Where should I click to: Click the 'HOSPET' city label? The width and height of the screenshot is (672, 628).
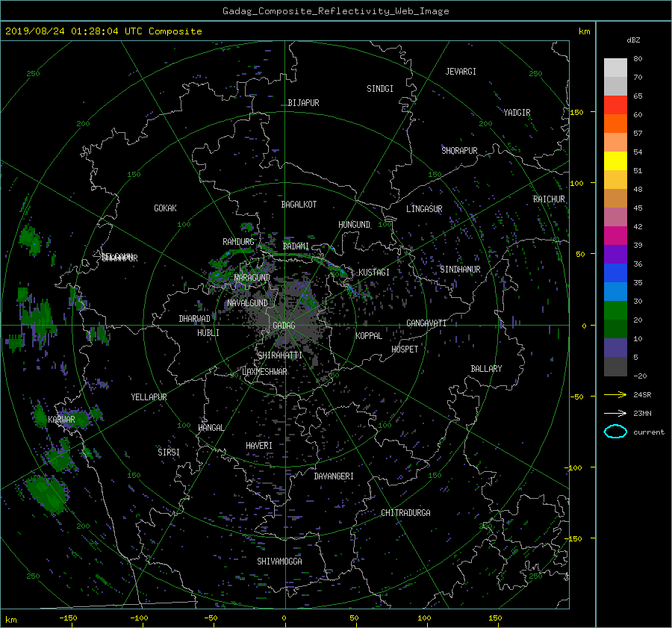coord(405,349)
